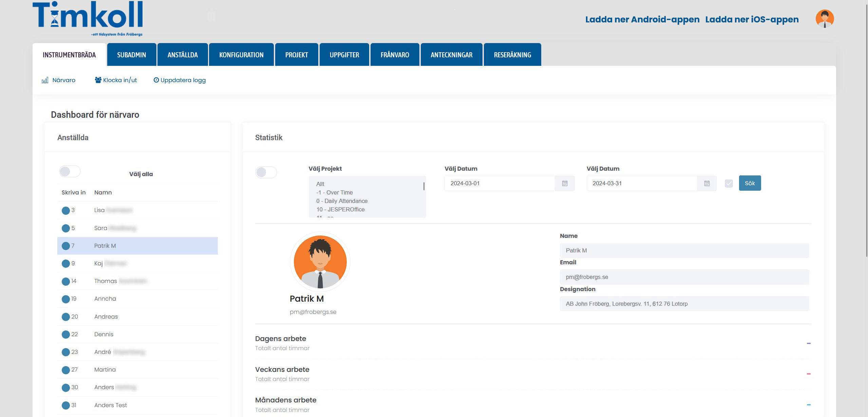This screenshot has height=417, width=868.
Task: Collapse the Månadens arbete section
Action: (x=808, y=405)
